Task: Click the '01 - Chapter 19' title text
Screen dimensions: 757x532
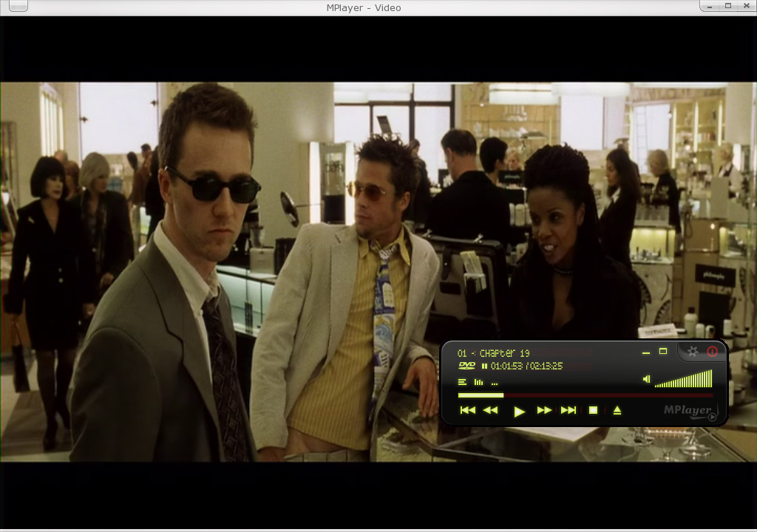Action: click(x=493, y=353)
